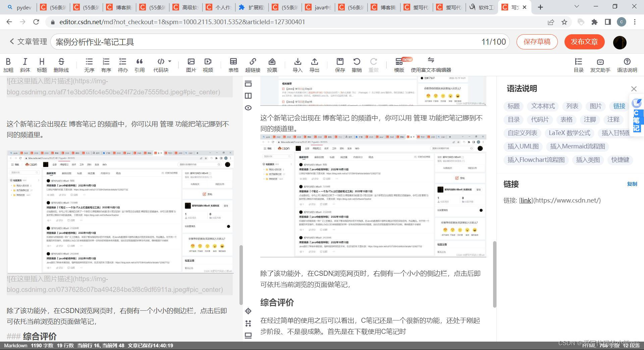Select the 代码片 syntax tag
The image size is (644, 350).
(540, 120)
